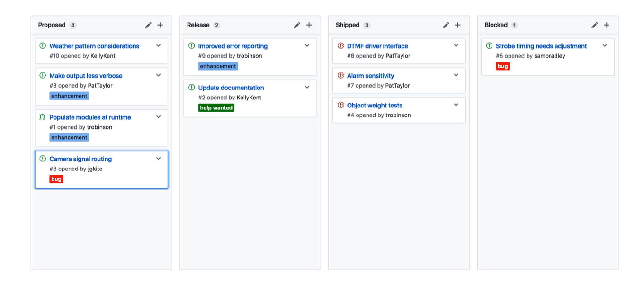Click open issue icon beside Weather pattern considerations
The height and width of the screenshot is (284, 644).
[43, 46]
